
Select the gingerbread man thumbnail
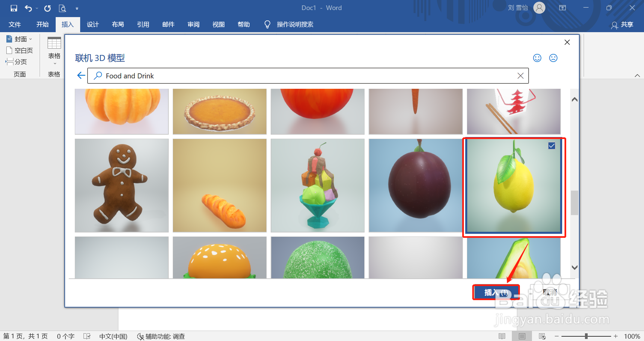121,186
